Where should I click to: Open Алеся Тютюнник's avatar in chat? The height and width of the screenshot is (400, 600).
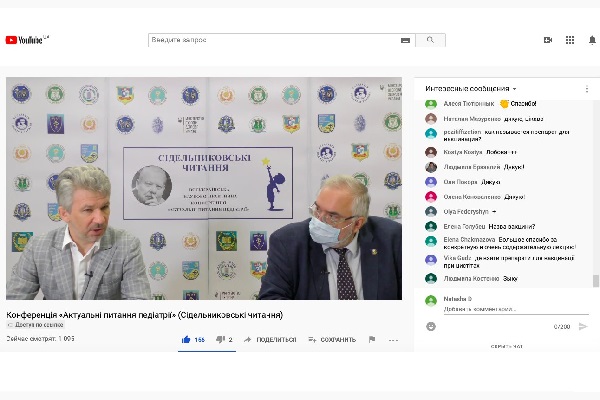click(x=431, y=104)
